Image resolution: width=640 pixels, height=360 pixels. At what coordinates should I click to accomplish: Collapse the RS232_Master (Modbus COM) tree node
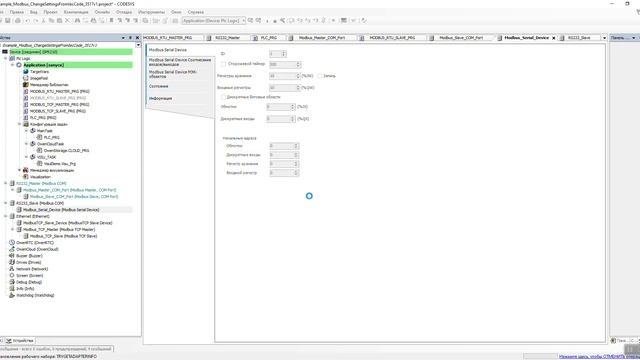pos(6,183)
